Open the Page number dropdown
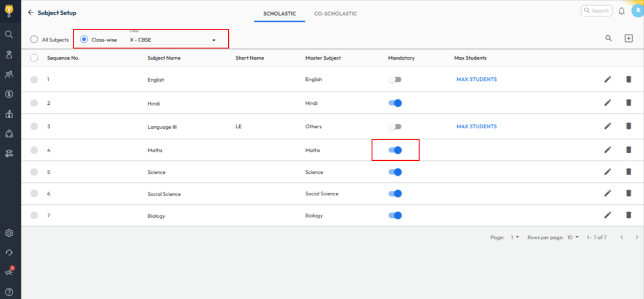Image resolution: width=644 pixels, height=299 pixels. point(514,237)
